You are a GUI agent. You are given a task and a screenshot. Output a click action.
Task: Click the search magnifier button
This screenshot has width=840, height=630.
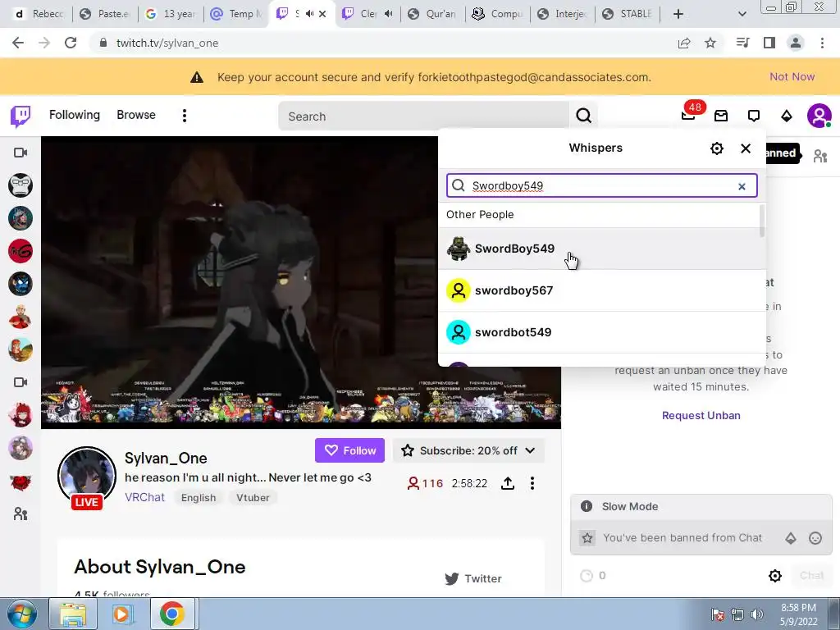click(583, 116)
